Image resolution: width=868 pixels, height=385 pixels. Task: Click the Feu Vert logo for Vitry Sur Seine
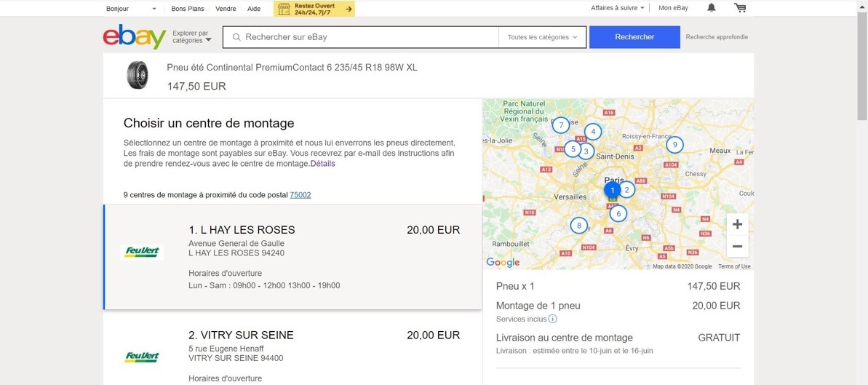point(142,357)
